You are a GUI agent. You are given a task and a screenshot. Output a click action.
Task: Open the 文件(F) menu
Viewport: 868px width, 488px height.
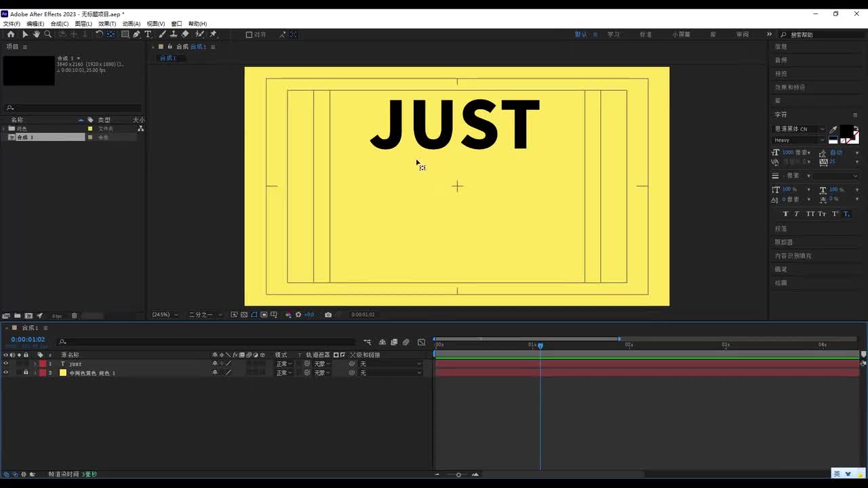12,24
